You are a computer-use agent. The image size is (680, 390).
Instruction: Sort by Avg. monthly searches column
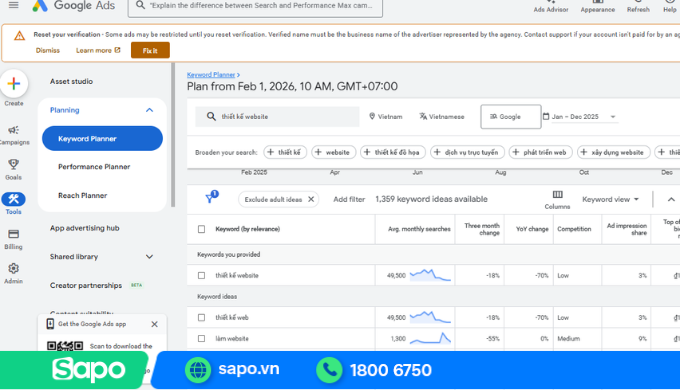point(419,229)
